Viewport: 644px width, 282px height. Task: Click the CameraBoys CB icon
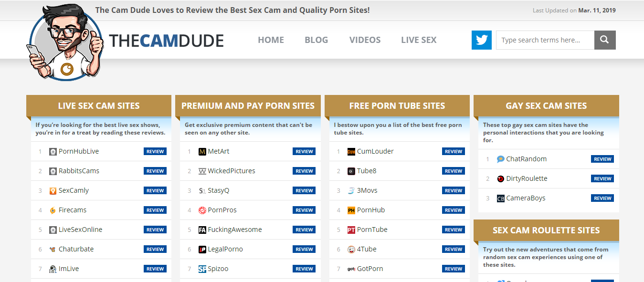coord(501,198)
